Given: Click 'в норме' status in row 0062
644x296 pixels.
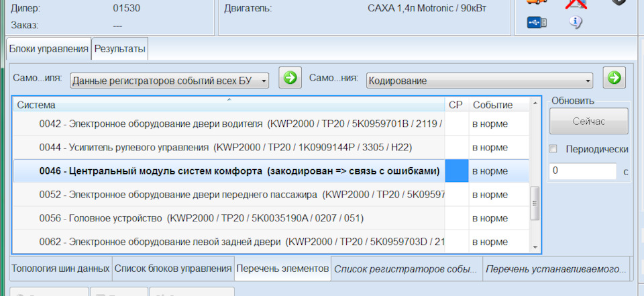Looking at the screenshot, I should pos(490,242).
